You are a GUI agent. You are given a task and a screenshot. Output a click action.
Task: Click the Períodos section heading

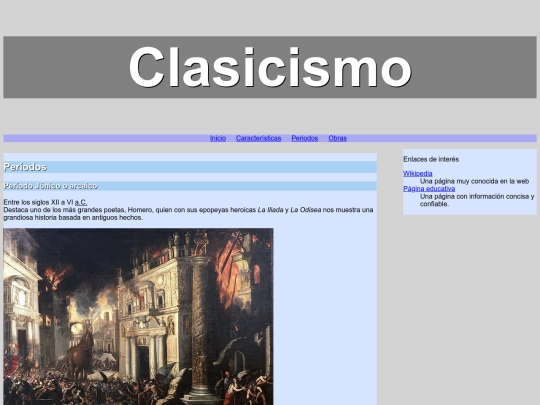point(190,167)
